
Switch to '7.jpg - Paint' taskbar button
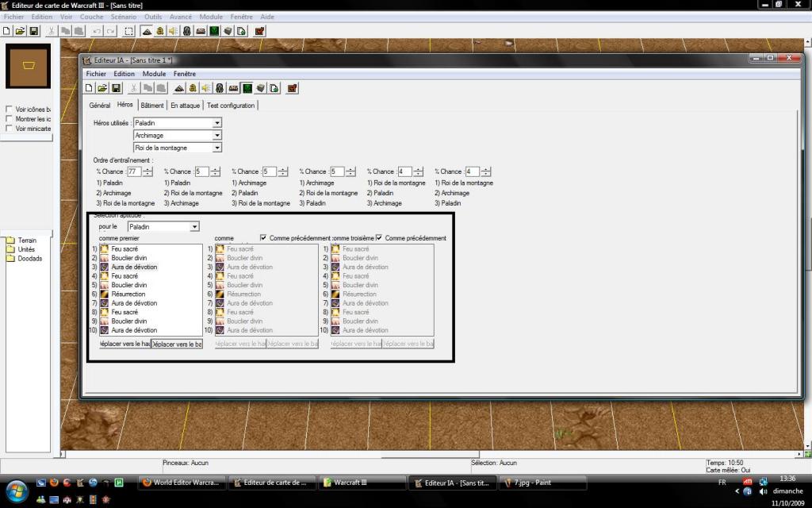tap(542, 483)
